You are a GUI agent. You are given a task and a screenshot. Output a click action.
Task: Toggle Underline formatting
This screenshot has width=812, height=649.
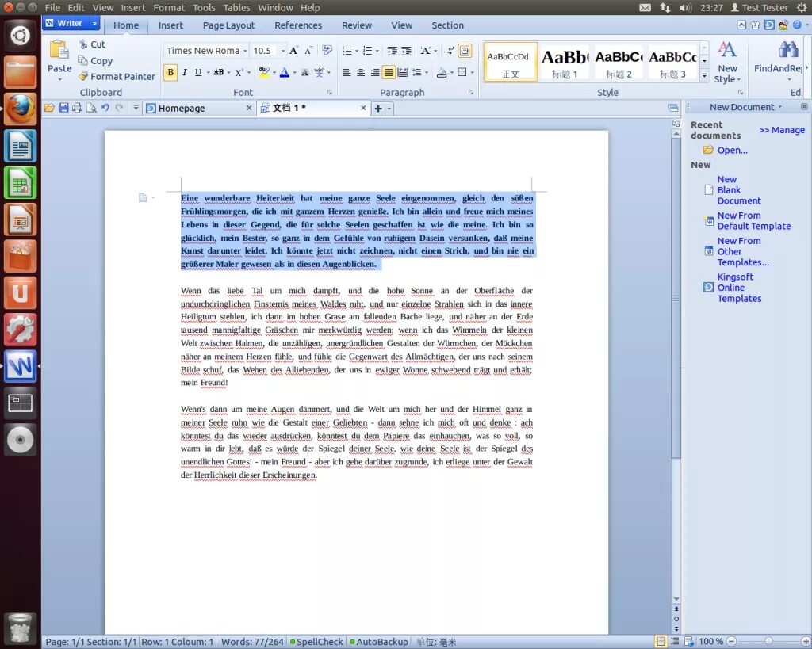click(197, 72)
